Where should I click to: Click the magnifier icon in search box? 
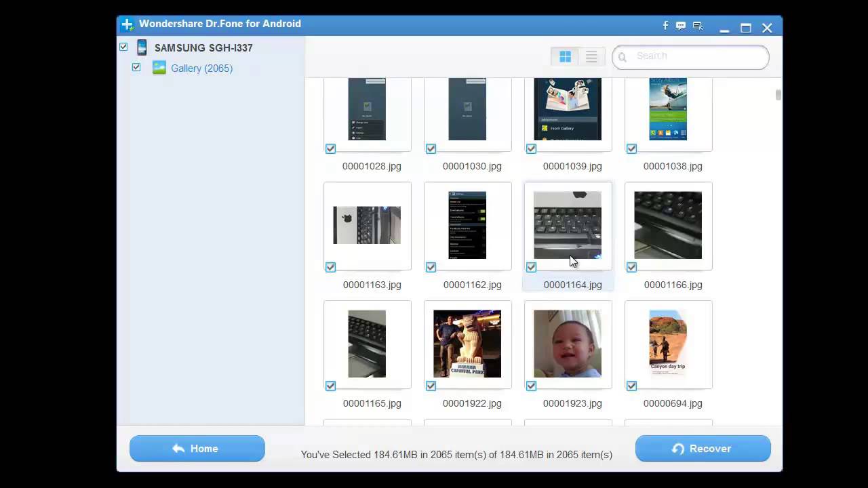coord(623,58)
